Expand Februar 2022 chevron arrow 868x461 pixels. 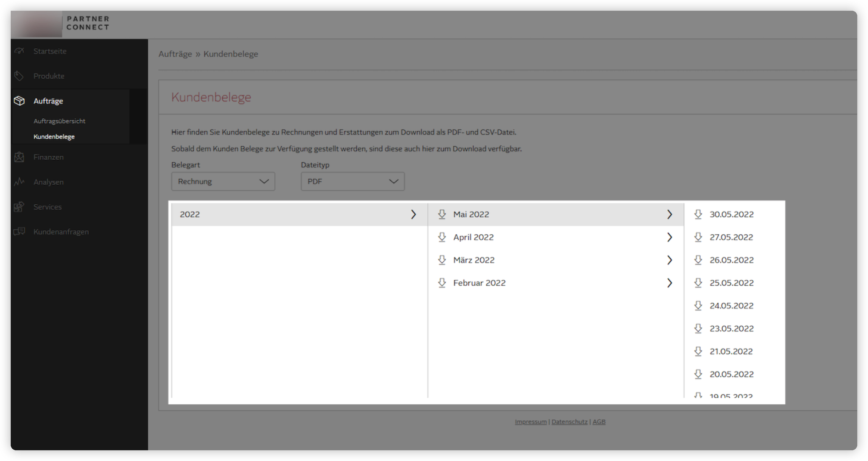(x=670, y=283)
